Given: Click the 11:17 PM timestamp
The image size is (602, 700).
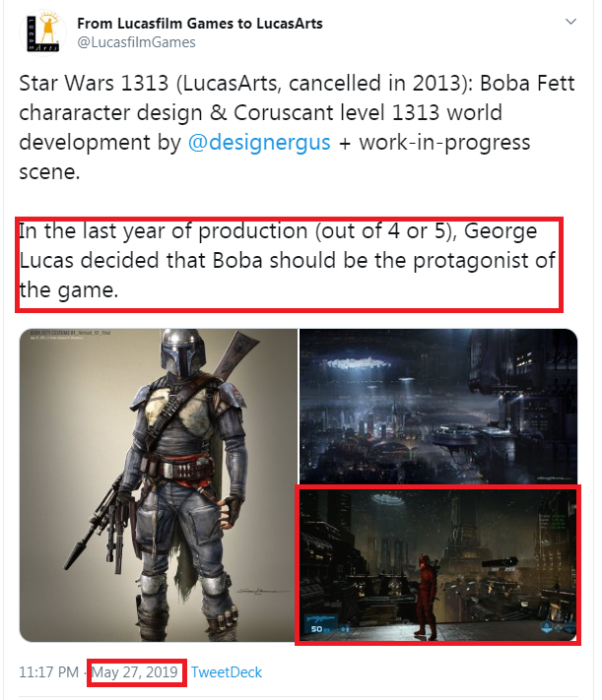Looking at the screenshot, I should pos(48,671).
